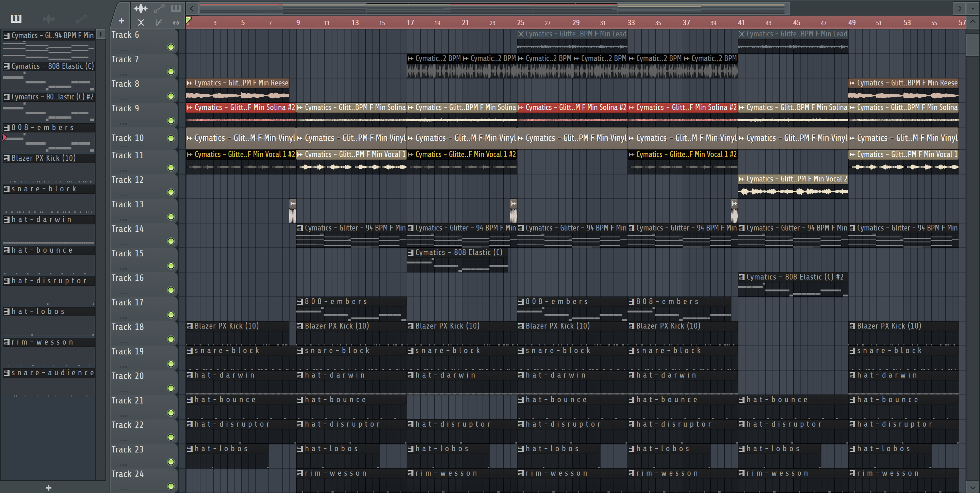
Task: Open clip menu of the F Min Vocal 2 clip
Action: [x=741, y=179]
